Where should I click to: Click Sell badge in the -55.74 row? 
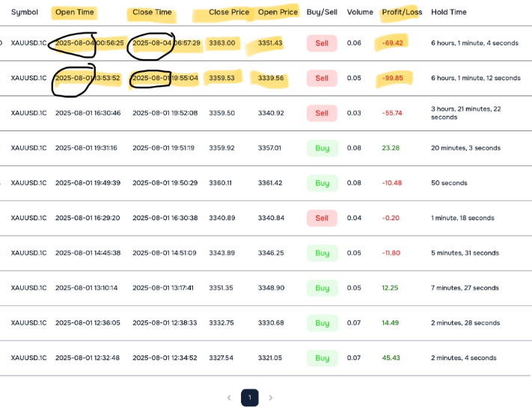tap(322, 113)
